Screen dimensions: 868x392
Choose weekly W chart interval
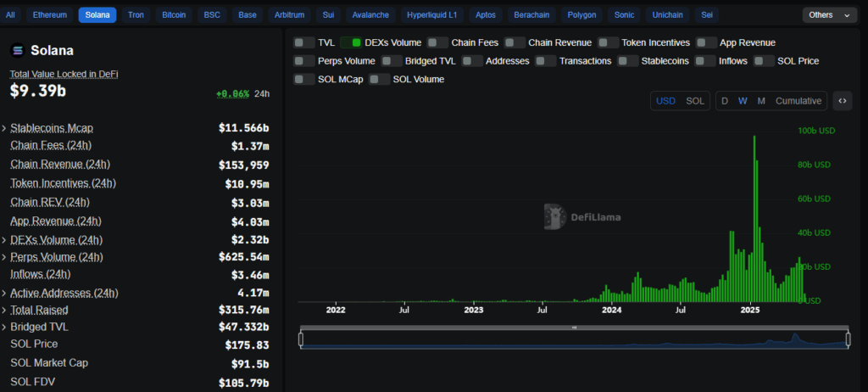[x=743, y=101]
